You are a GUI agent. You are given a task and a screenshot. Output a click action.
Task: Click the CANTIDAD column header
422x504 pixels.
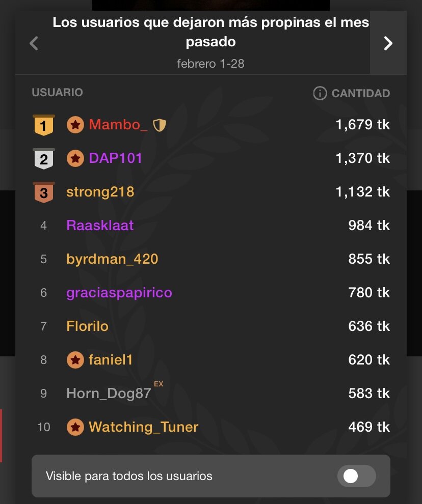click(x=361, y=93)
